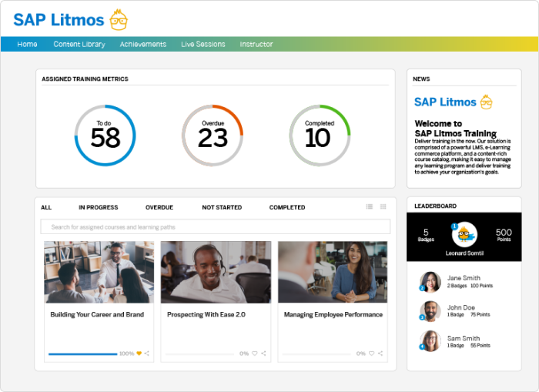Click John Doe's avatar
The height and width of the screenshot is (392, 539).
click(430, 311)
